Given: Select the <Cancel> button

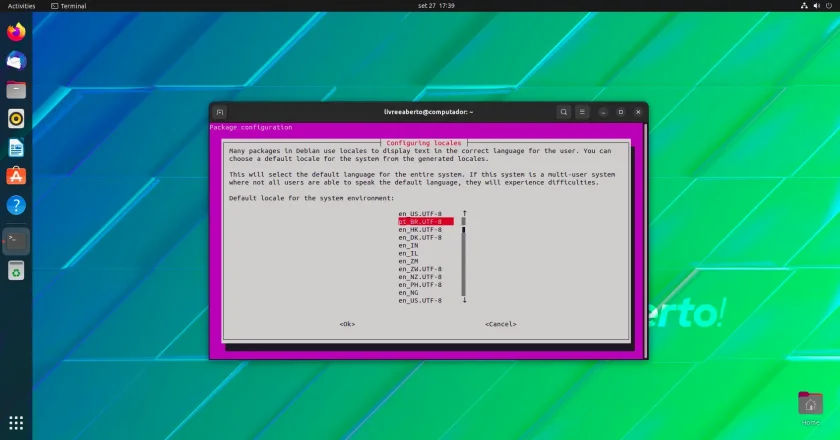Looking at the screenshot, I should click(x=501, y=324).
